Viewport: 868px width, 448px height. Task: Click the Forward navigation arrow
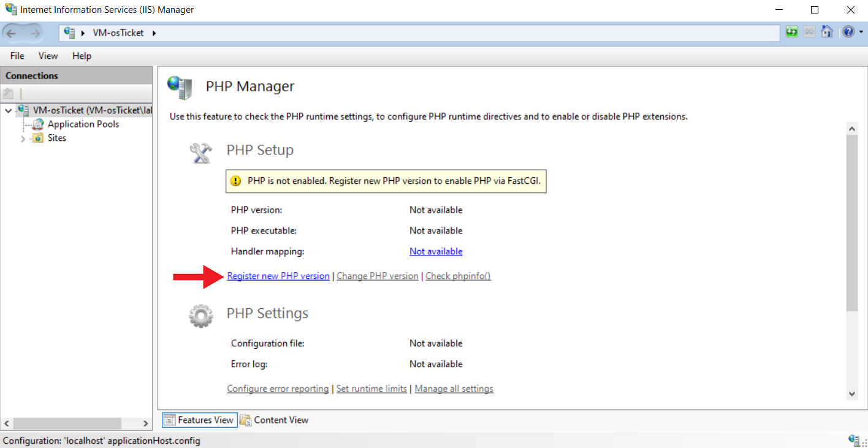34,33
